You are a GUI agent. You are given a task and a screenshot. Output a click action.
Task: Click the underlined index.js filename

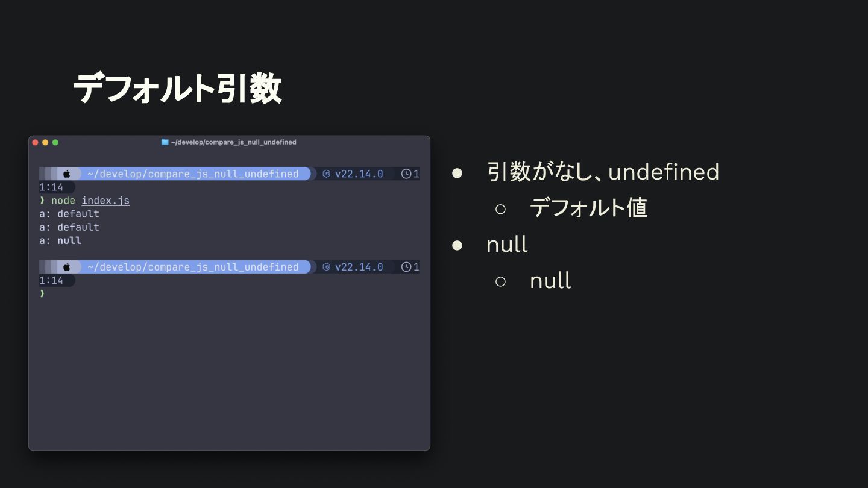[x=105, y=201]
